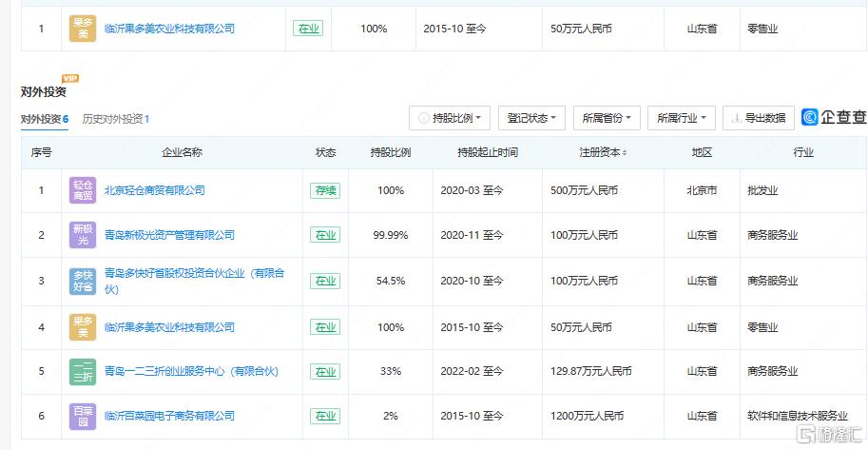Click the 99.99% shareholding value
868x450 pixels.
(391, 236)
